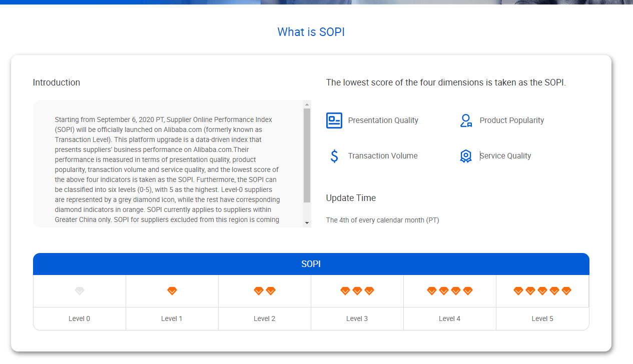Screen dimensions: 633x364
Task: Click the 4th of every calendar month text
Action: point(382,220)
